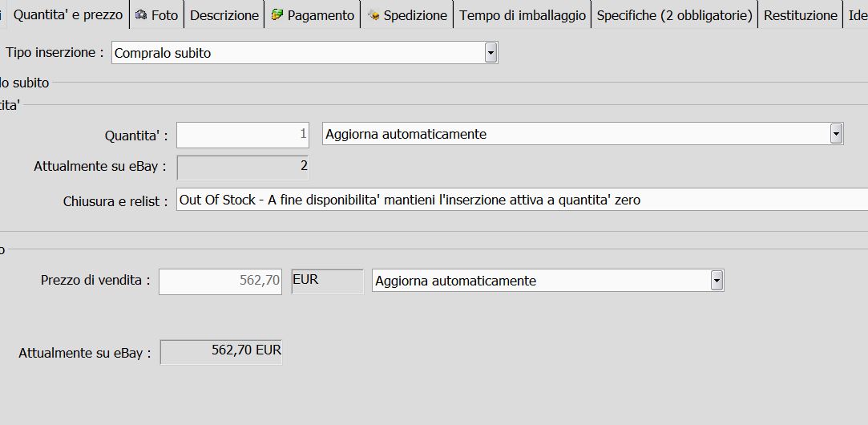Screen dimensions: 868x425
Task: Click the Prezzo di vendita label text
Action: [x=95, y=281]
